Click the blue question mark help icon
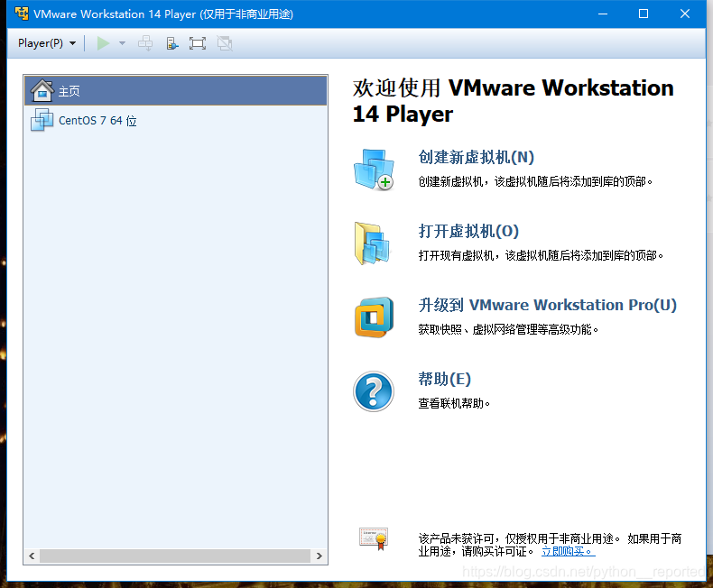Image resolution: width=713 pixels, height=588 pixels. 374,391
